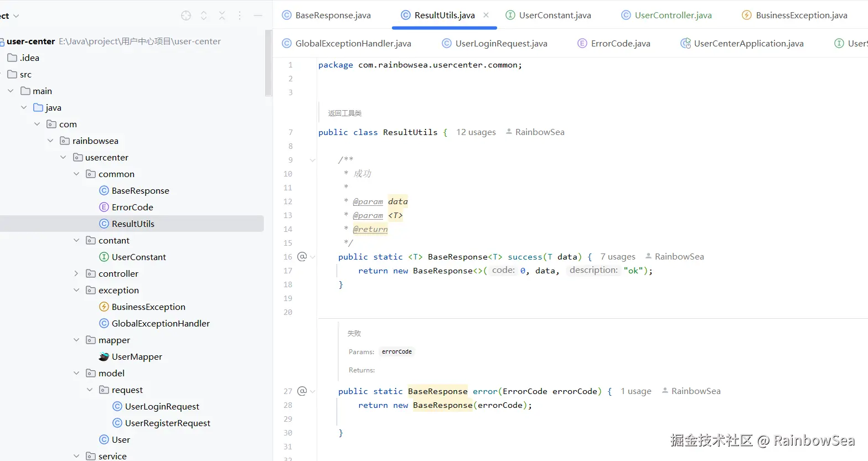Click gutter icon beside success method line 16
868x461 pixels.
(x=302, y=257)
